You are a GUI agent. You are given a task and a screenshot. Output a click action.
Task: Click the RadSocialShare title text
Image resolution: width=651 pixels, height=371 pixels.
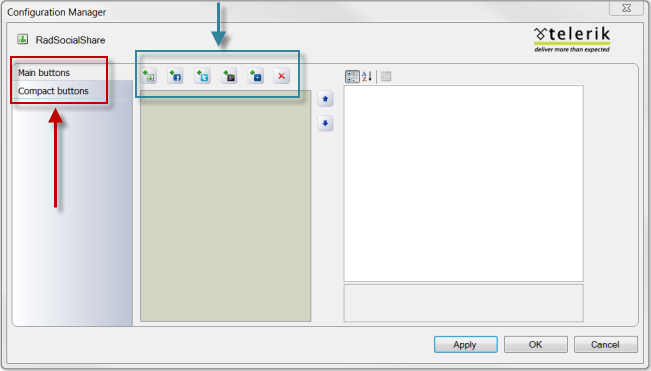click(x=70, y=40)
